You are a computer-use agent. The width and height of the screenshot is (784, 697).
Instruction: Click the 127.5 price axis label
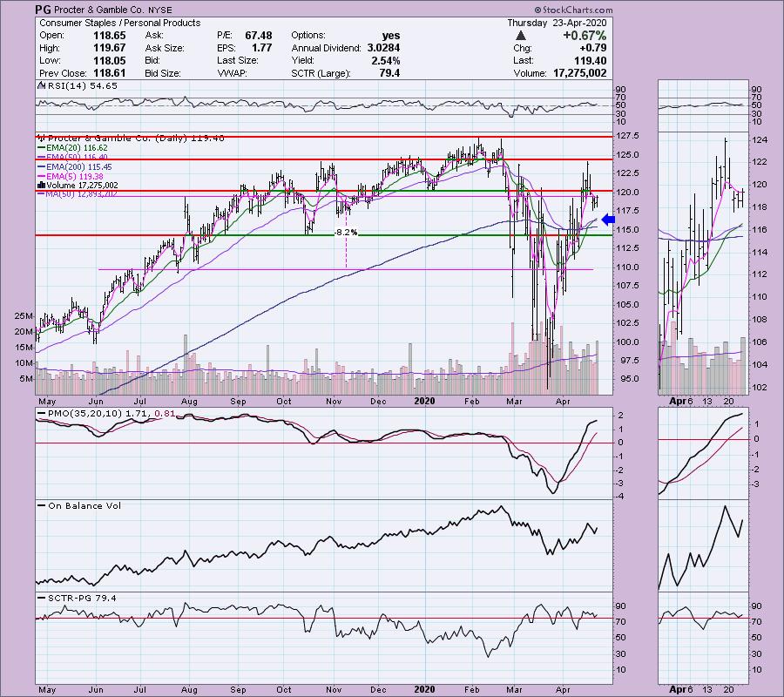point(627,136)
